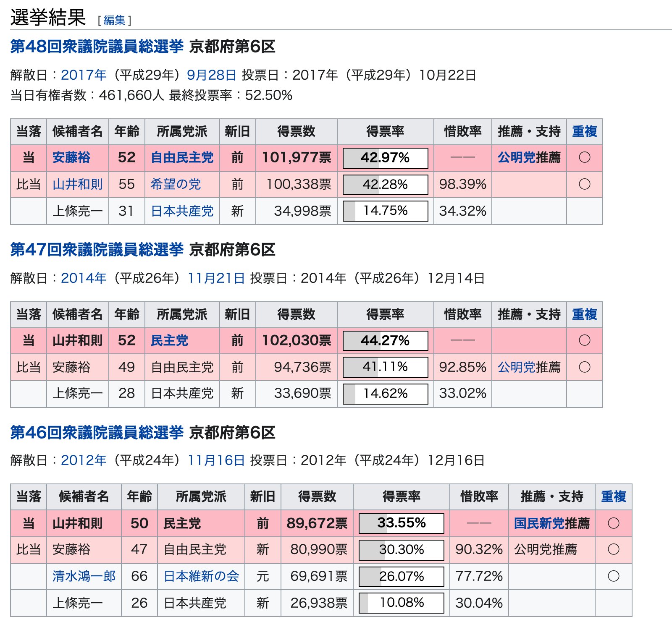Open the 国民新党 recommendation link
This screenshot has height=627, width=672.
(539, 523)
